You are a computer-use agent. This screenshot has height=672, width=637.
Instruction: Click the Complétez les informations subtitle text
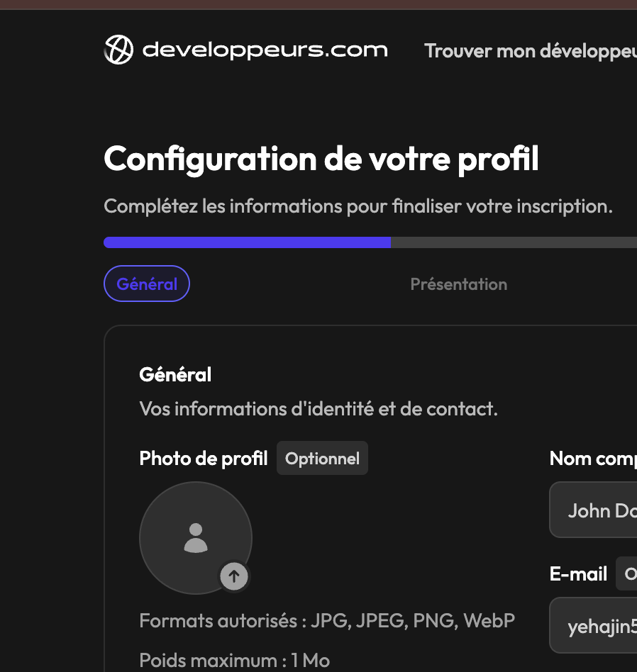(x=358, y=206)
